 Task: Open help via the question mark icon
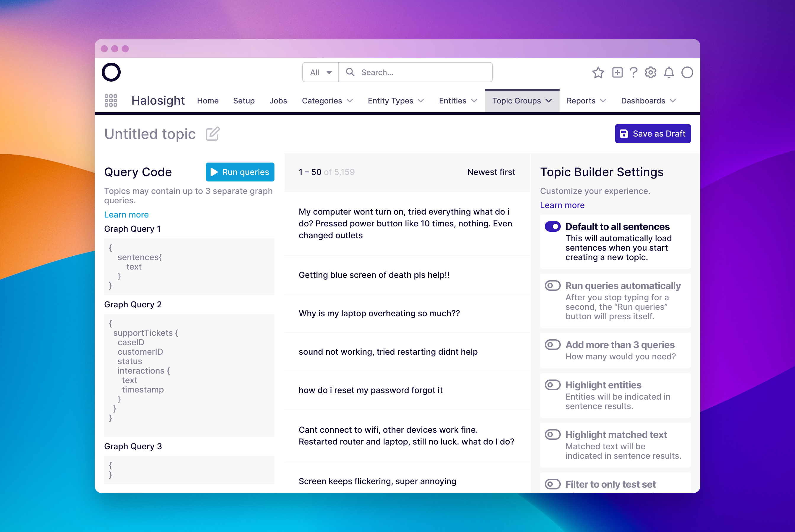[634, 72]
